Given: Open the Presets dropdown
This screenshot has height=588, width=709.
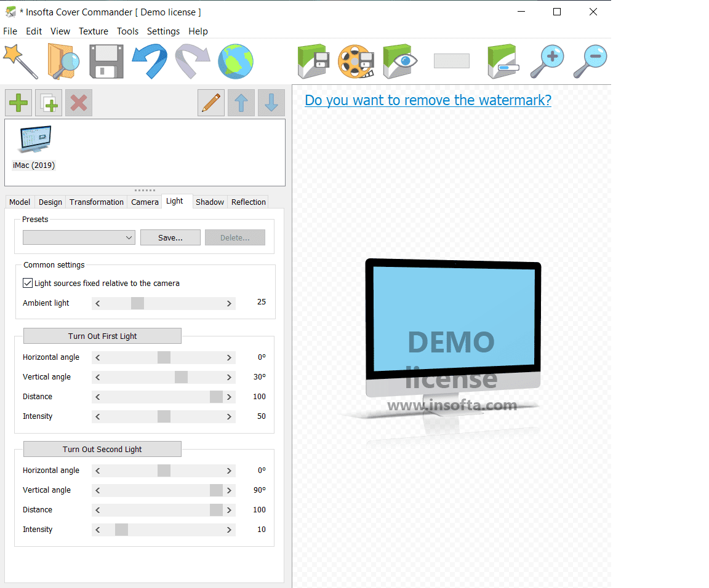Looking at the screenshot, I should [79, 237].
